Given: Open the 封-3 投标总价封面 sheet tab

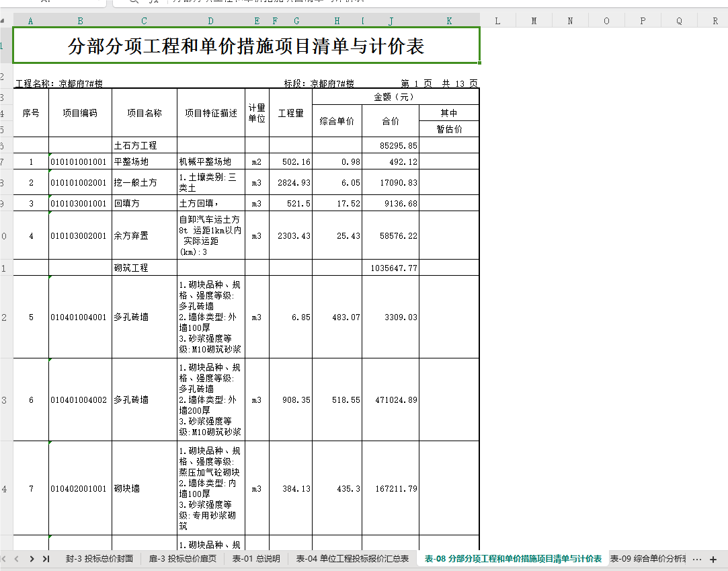Looking at the screenshot, I should click(99, 559).
